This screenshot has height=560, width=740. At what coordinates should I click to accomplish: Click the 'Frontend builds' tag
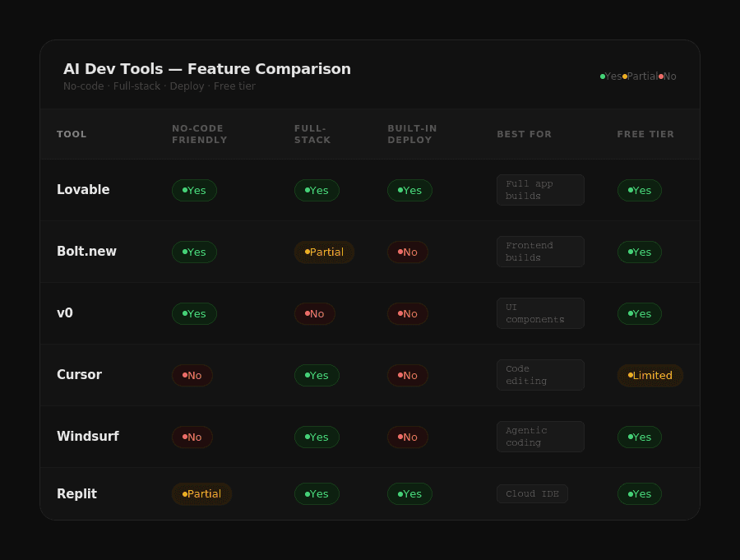540,252
